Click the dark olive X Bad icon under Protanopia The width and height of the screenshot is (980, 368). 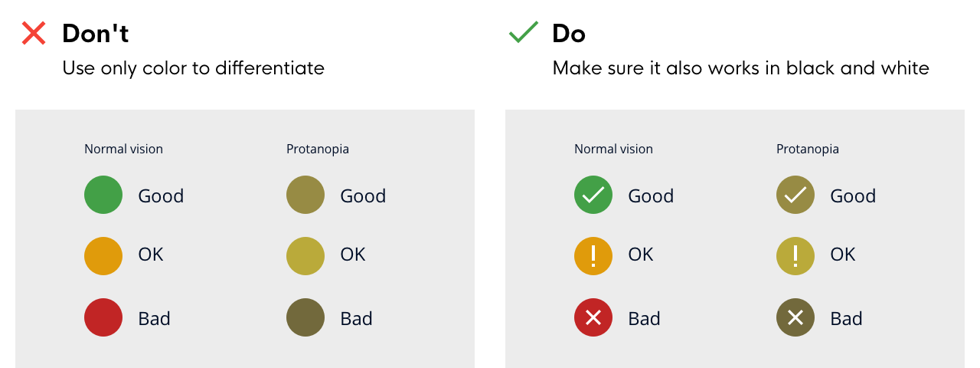coord(795,317)
